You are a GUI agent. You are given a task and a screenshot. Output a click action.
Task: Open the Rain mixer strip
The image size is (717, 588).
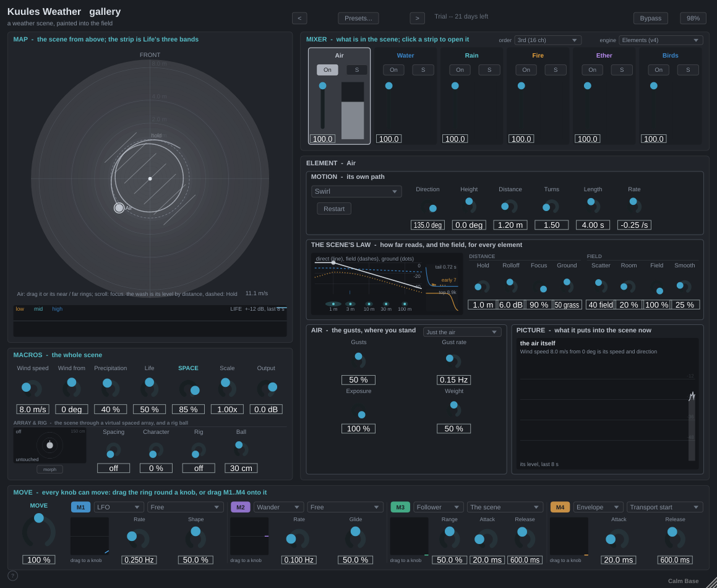coord(471,96)
